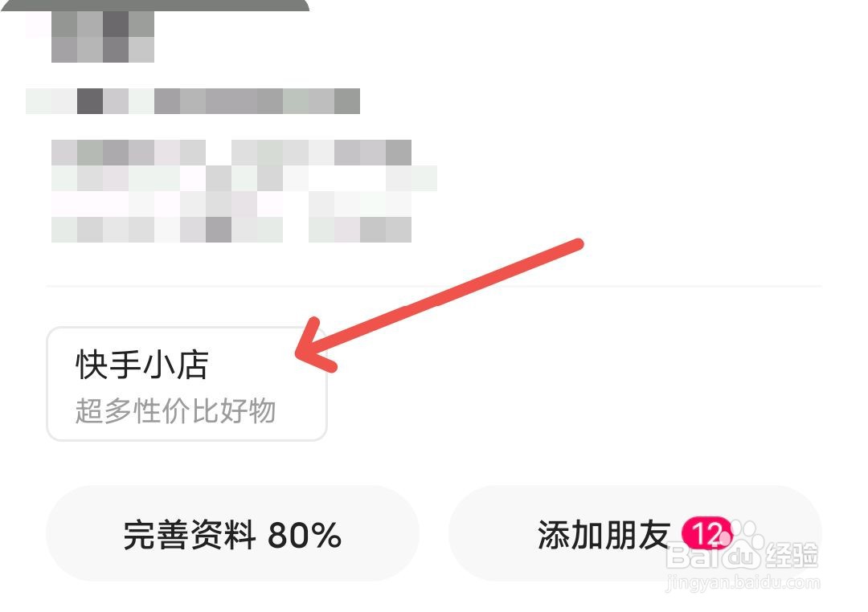The image size is (868, 612).
Task: Click the 80% progress figure in 完善资料
Action: tap(305, 535)
